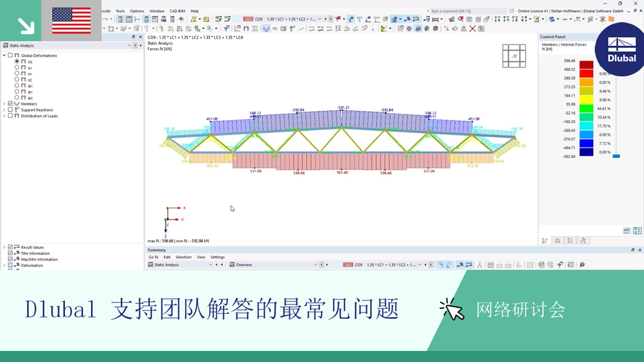Open the Overview dropdown in Summary panel
Screen dimensions: 644x362
click(315, 265)
